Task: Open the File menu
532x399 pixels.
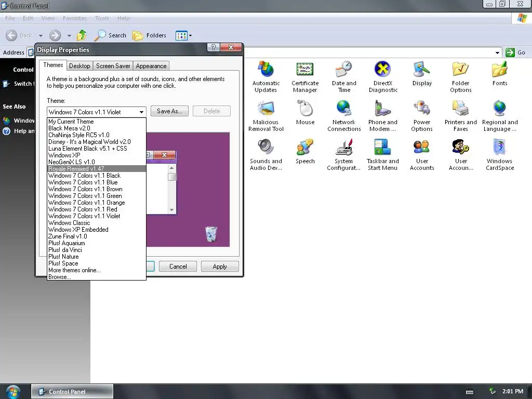Action: (10, 18)
